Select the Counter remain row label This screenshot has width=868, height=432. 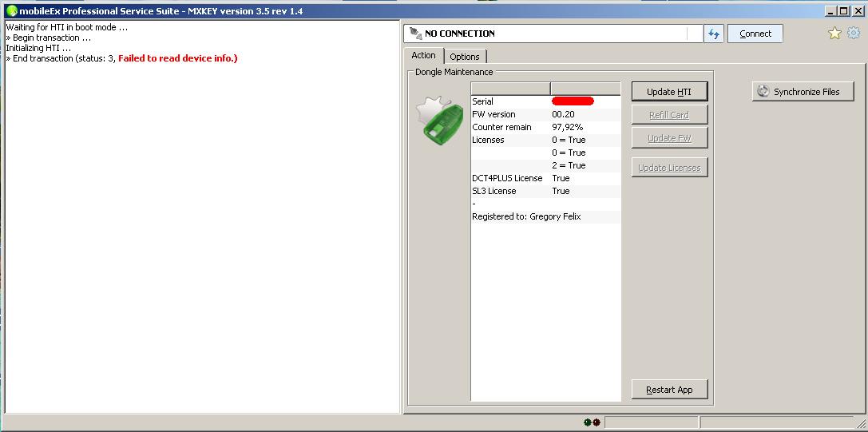[501, 127]
